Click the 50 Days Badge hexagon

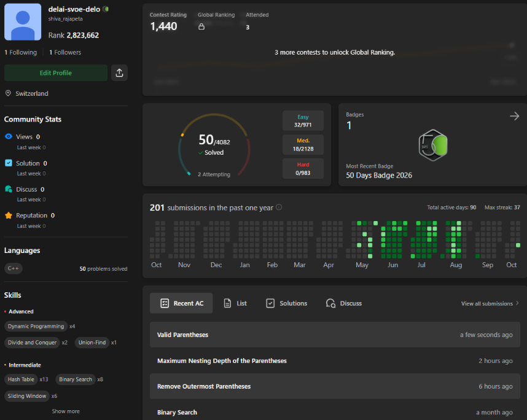pos(433,145)
